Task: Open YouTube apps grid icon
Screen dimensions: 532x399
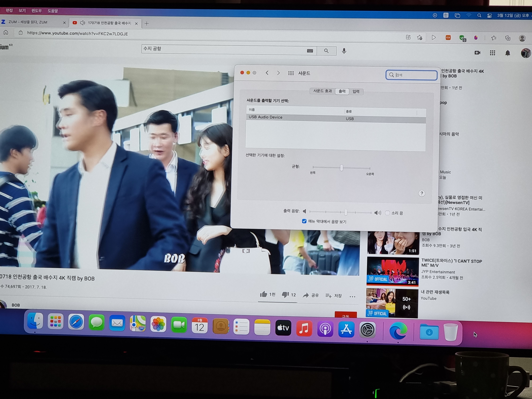Action: [492, 53]
